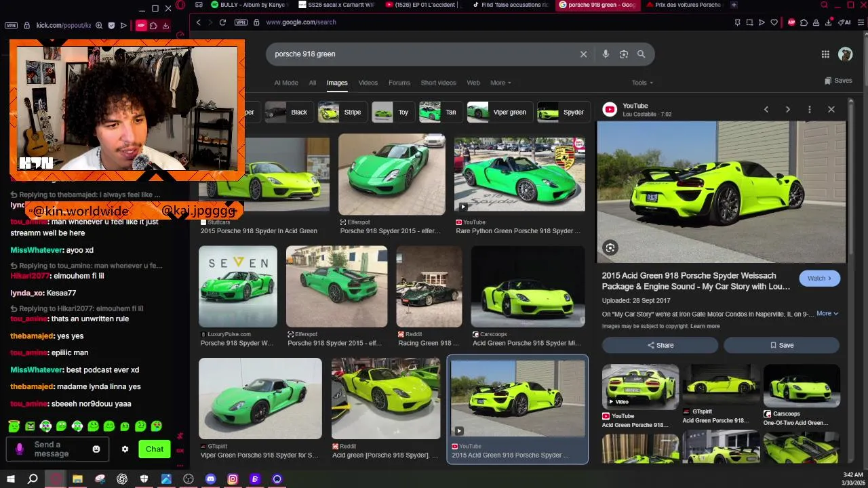
Task: Open the Learn more copyright link
Action: pyautogui.click(x=705, y=326)
